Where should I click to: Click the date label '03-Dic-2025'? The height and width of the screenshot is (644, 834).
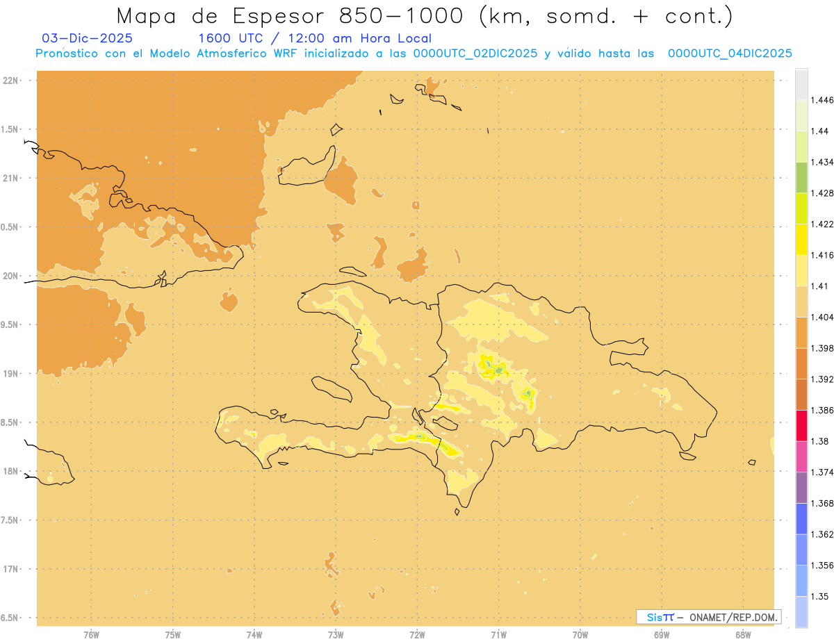pos(88,39)
